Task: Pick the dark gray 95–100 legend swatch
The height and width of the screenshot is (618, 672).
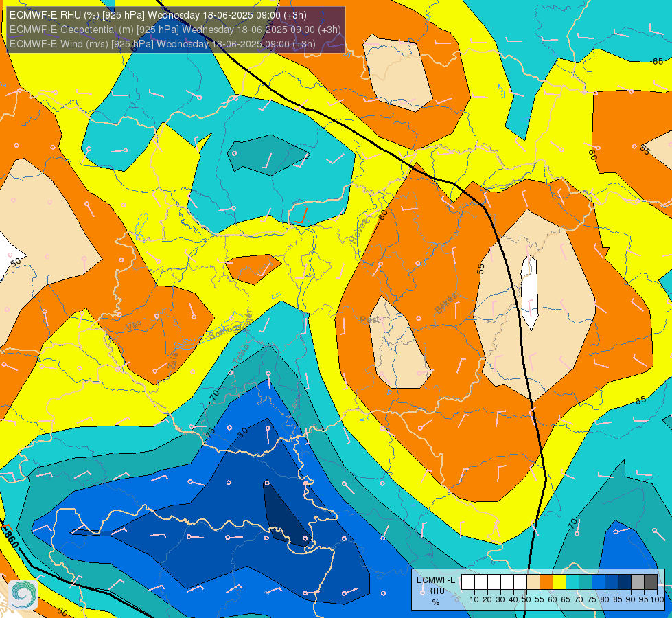Action: (651, 582)
